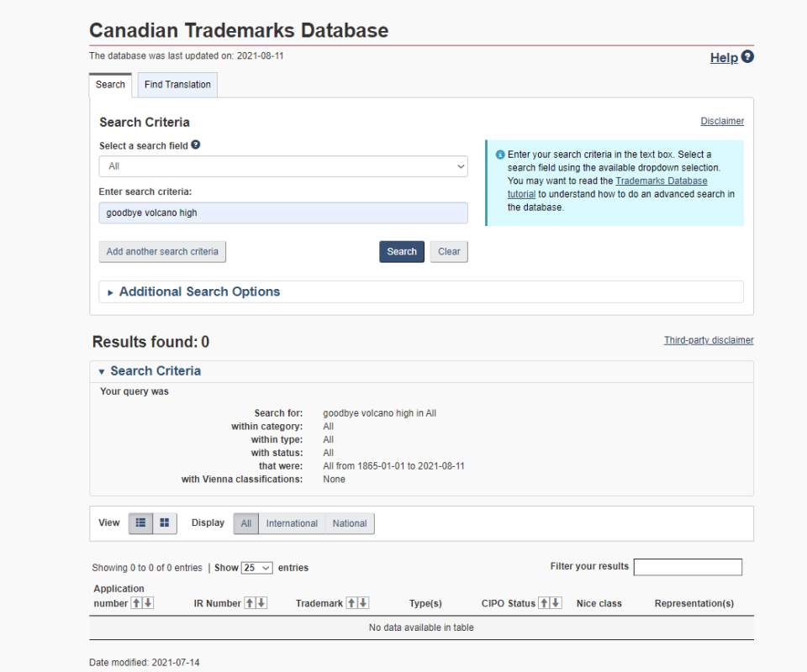This screenshot has height=672, width=807.
Task: Sort Application number ascending arrow
Action: coord(136,602)
